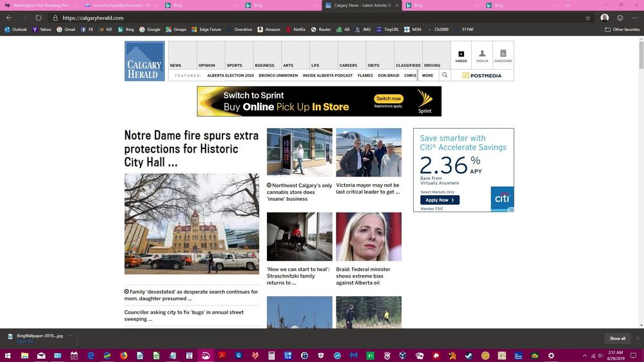Image resolution: width=644 pixels, height=362 pixels.
Task: Open the Straschnitzki family article link
Action: click(298, 276)
